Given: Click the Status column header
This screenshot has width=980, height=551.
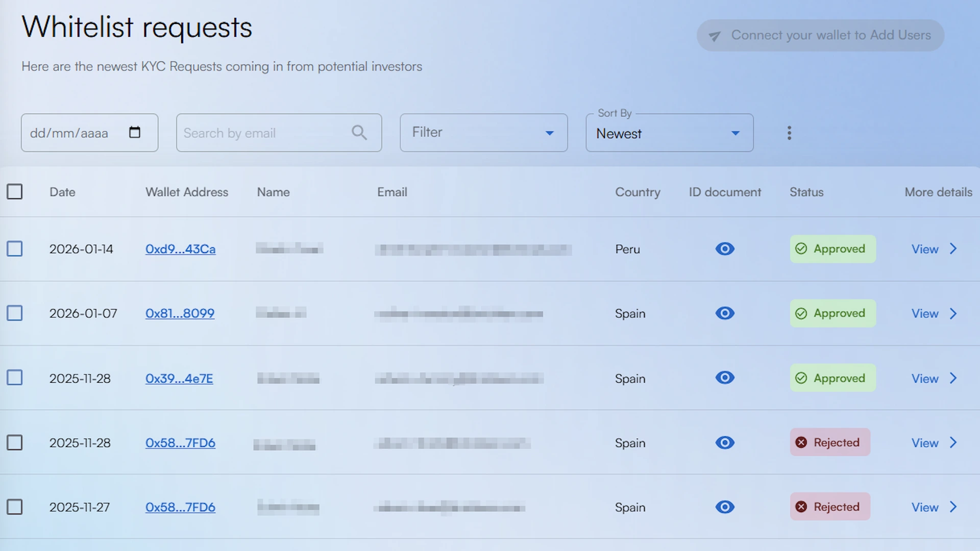Looking at the screenshot, I should 806,192.
